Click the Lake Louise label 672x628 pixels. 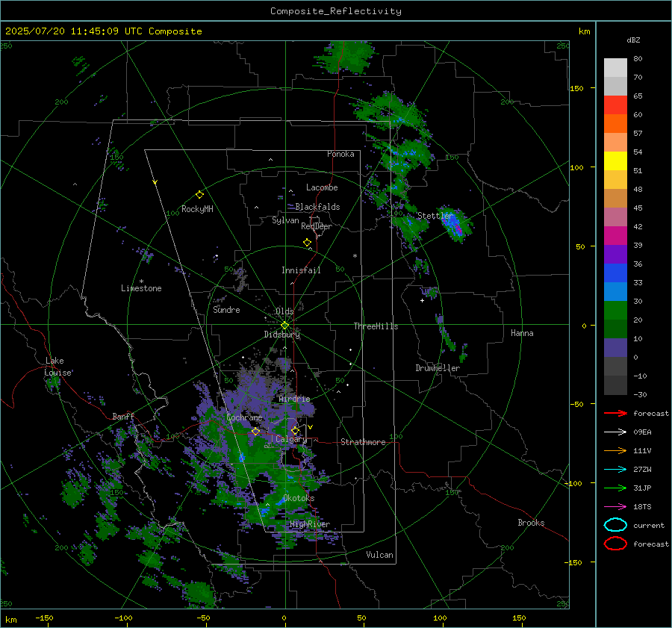pyautogui.click(x=57, y=367)
